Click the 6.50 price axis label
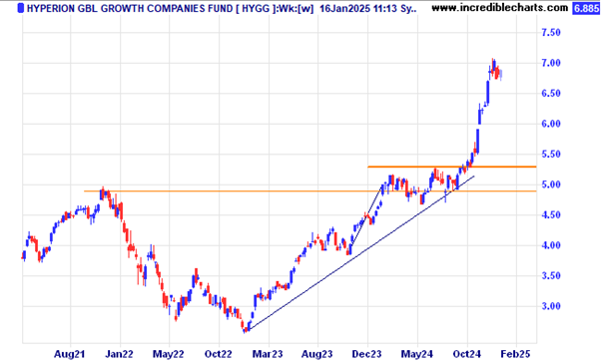Viewport: 601px width, 364px height. tap(551, 94)
